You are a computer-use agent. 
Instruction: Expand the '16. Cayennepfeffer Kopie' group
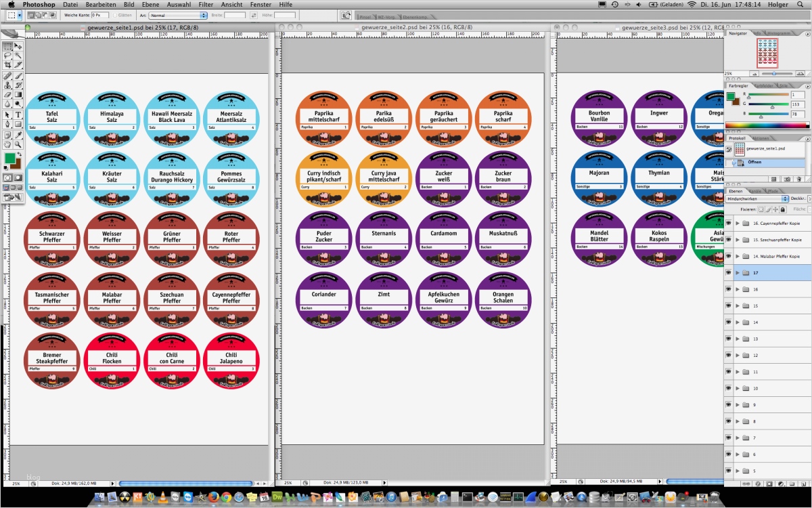[738, 224]
